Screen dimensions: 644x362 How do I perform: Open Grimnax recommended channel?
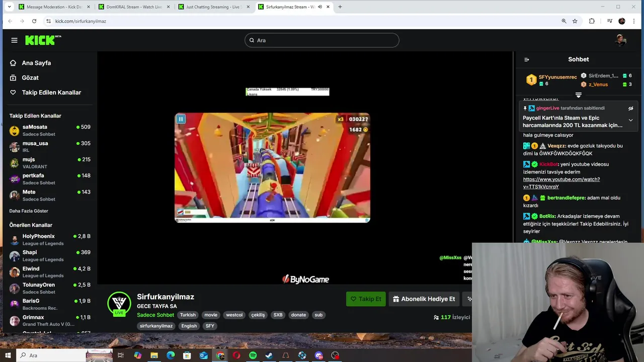pos(50,320)
